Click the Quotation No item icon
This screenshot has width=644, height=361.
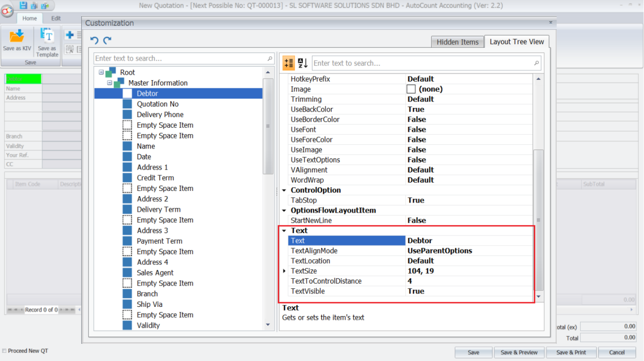[x=127, y=104]
